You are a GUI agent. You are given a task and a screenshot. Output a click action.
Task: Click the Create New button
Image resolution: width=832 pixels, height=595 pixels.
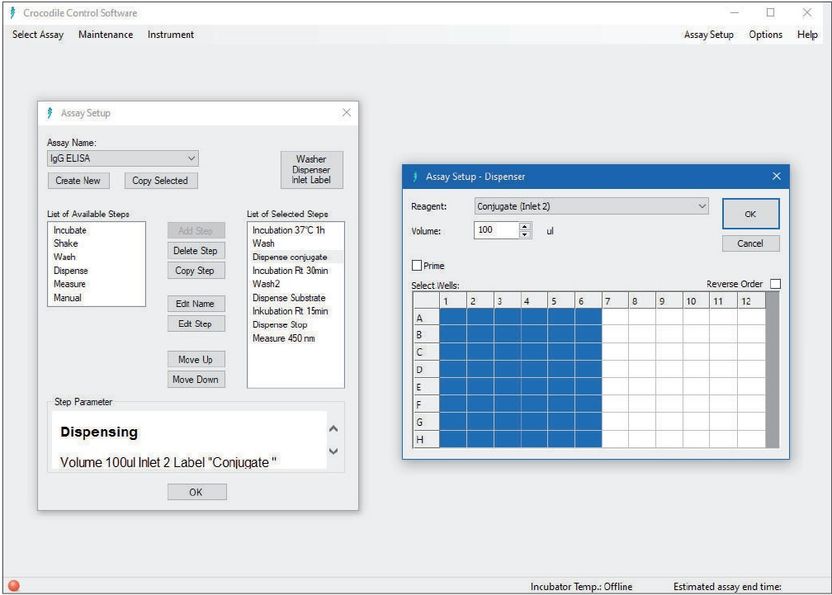pos(78,180)
